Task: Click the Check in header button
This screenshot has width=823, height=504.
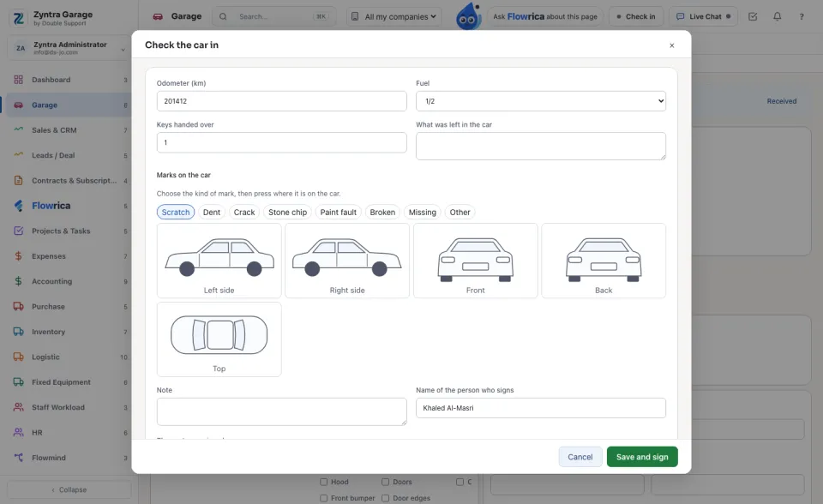Action: (635, 16)
